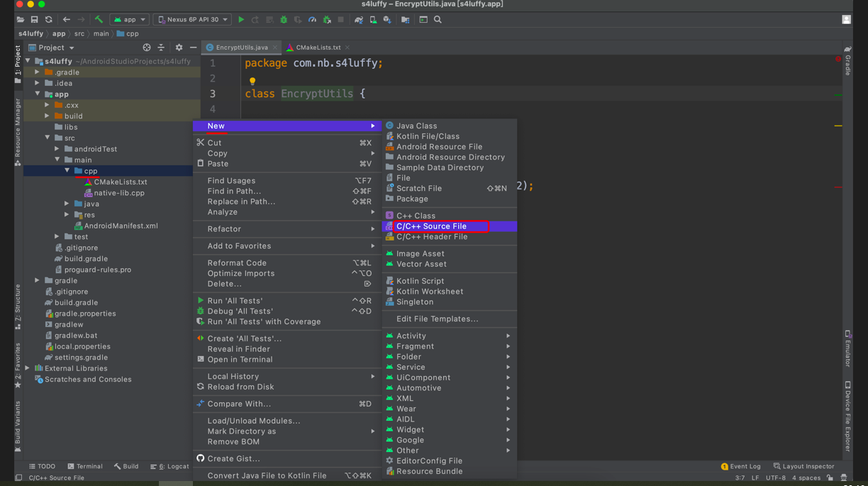Choose Open in Terminal
This screenshot has width=868, height=486.
tap(286, 360)
